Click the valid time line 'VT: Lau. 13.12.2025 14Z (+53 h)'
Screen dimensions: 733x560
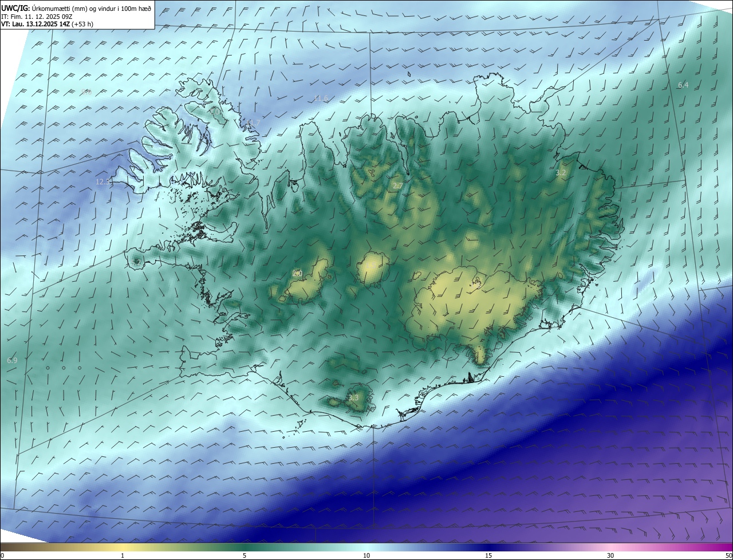(x=47, y=24)
